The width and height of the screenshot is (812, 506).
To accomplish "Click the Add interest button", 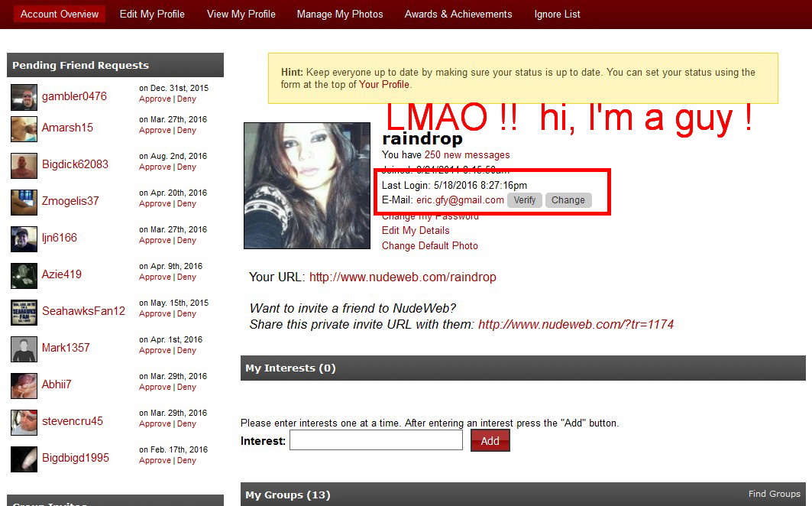I will [490, 441].
